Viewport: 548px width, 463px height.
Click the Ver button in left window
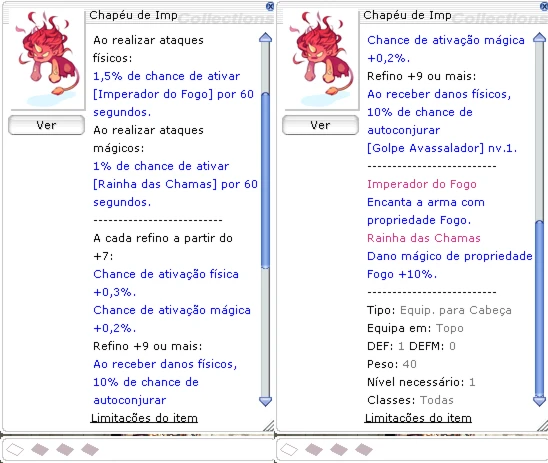(46, 125)
